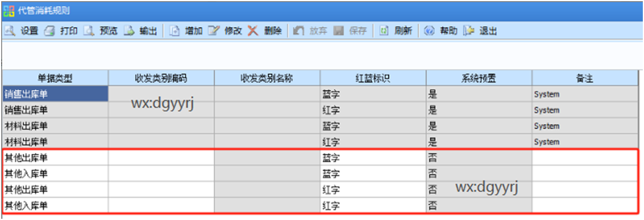
Task: Click 蓝字 cell in first 销售出库单 row
Action: coord(373,94)
